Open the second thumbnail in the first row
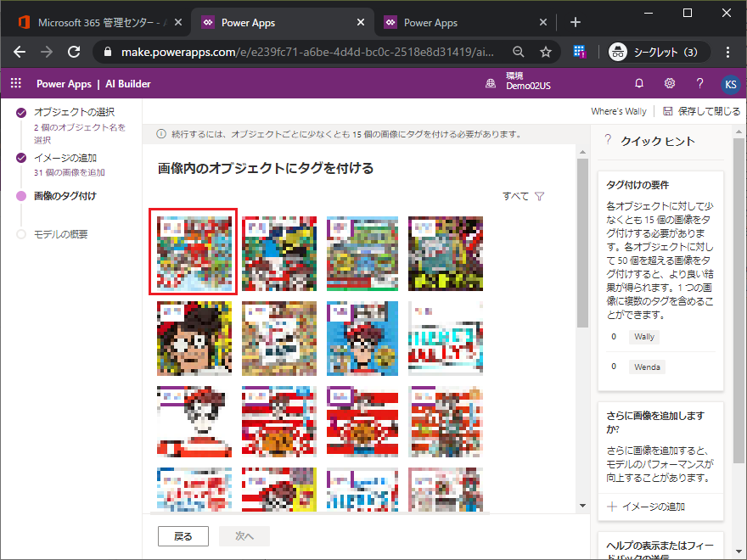The height and width of the screenshot is (560, 747). tap(279, 254)
